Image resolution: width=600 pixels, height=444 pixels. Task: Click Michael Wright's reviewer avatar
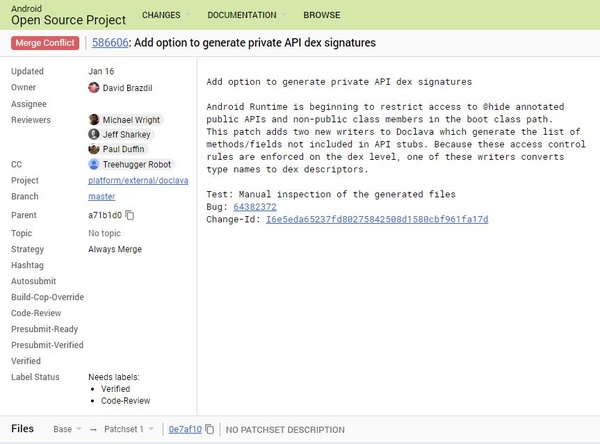(94, 120)
